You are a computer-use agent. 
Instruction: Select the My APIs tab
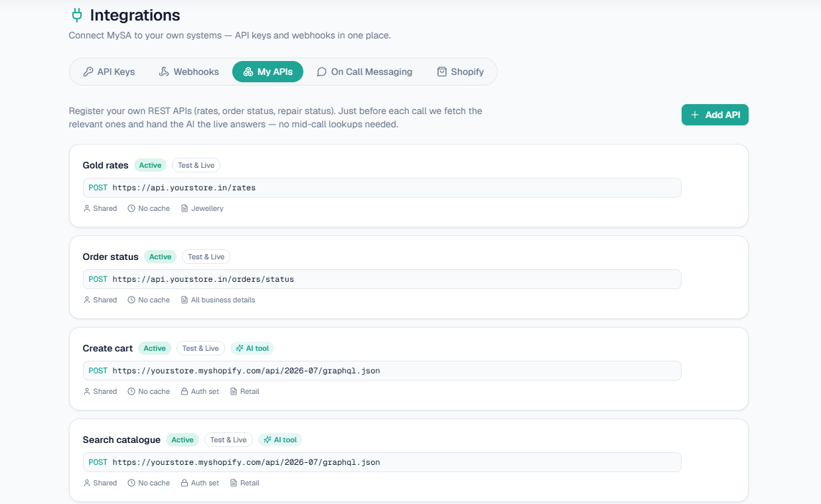pyautogui.click(x=267, y=72)
